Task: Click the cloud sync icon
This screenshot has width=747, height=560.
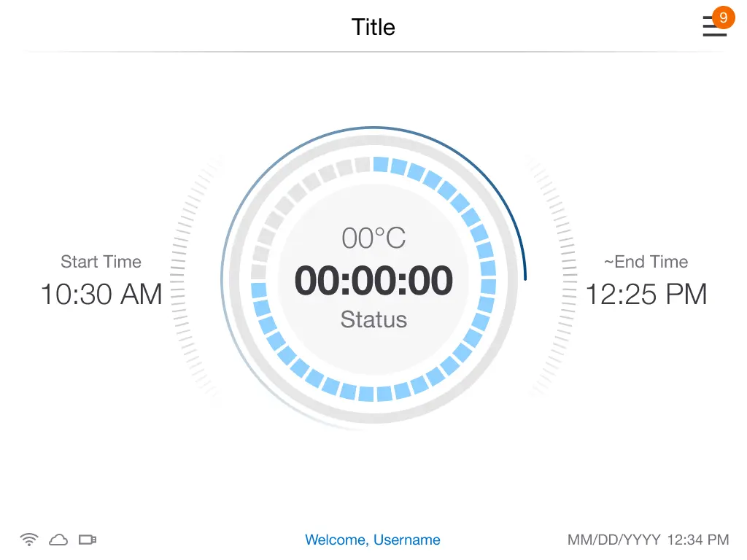Action: coord(58,540)
